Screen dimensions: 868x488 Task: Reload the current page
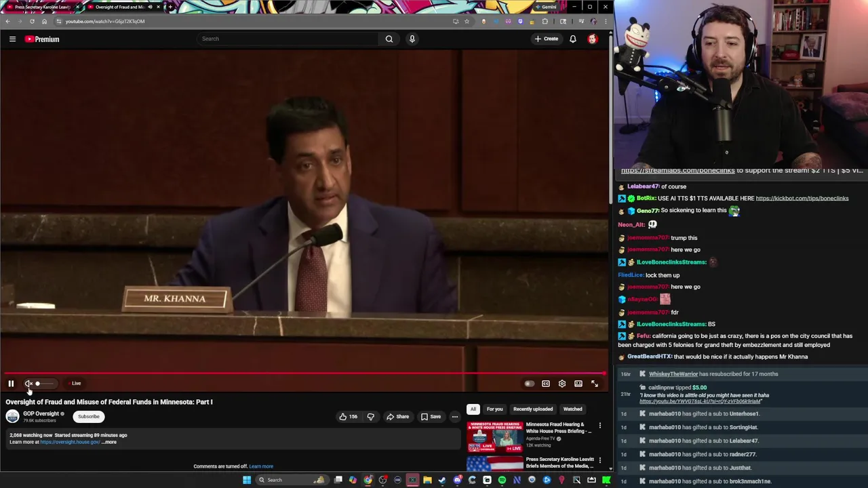pos(32,21)
